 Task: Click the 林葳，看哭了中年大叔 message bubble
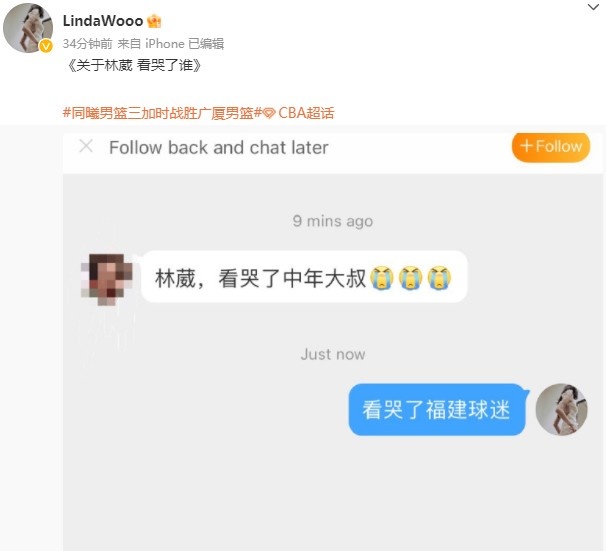[x=304, y=277]
